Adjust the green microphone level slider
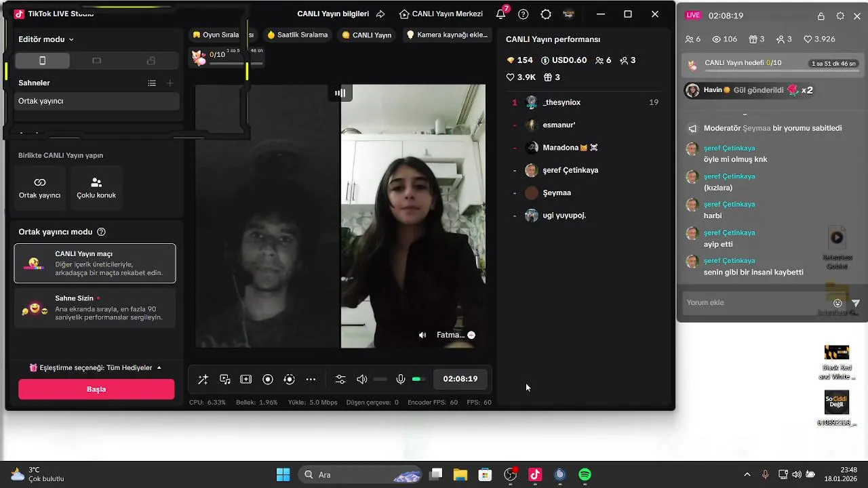 pyautogui.click(x=419, y=380)
